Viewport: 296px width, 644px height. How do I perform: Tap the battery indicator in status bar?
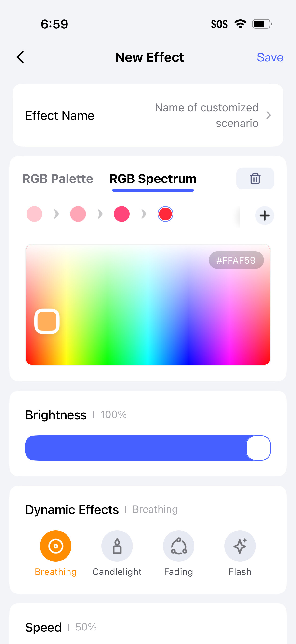tap(262, 24)
